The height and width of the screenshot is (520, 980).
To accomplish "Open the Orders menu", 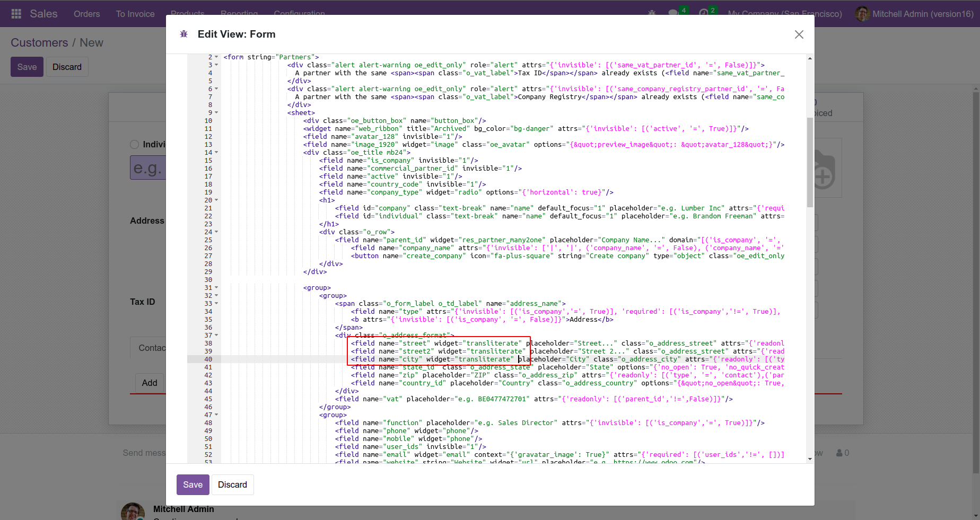I will click(86, 14).
